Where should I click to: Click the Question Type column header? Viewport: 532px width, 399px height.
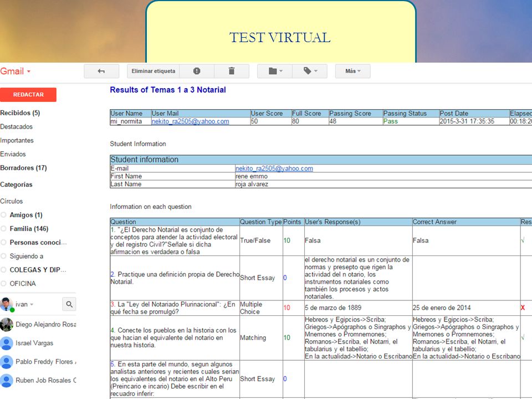261,222
